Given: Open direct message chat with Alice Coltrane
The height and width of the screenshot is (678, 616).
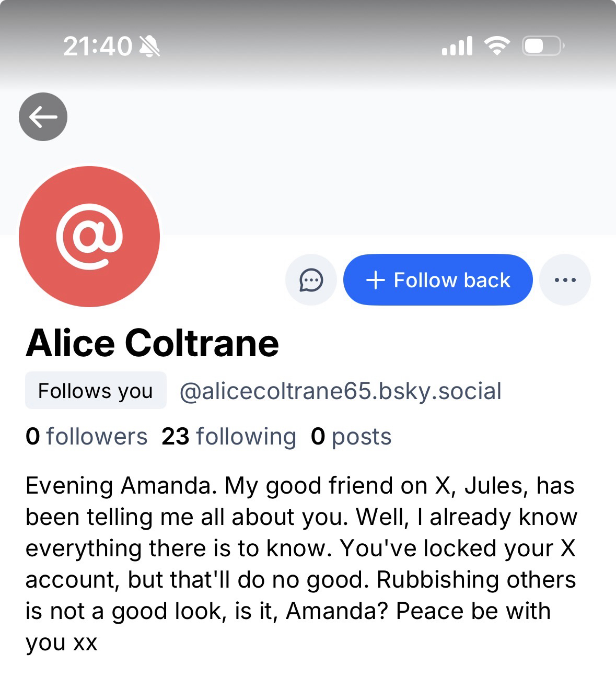Looking at the screenshot, I should [311, 280].
